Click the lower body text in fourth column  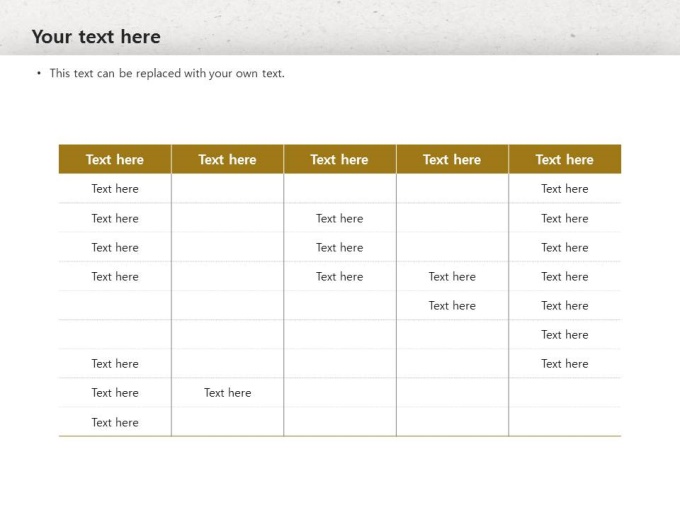tap(452, 306)
